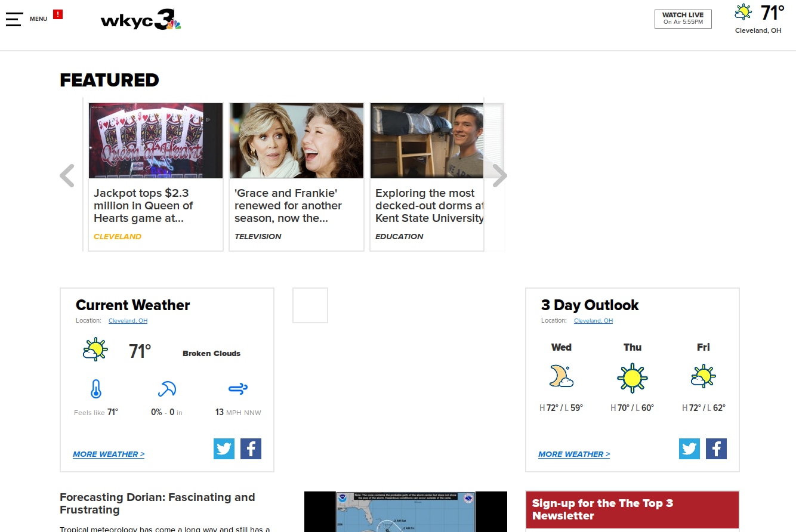Click header Cleveland, OH location text
796x532 pixels.
(758, 30)
